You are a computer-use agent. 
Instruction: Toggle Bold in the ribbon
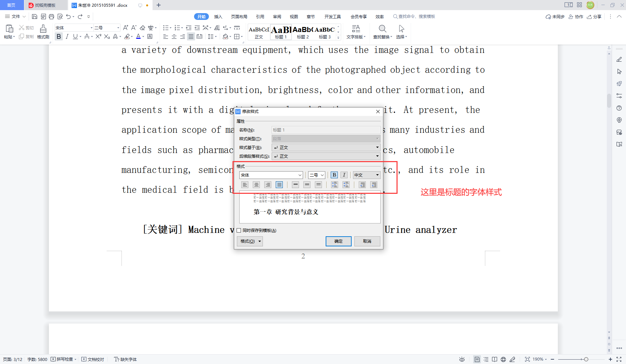59,36
